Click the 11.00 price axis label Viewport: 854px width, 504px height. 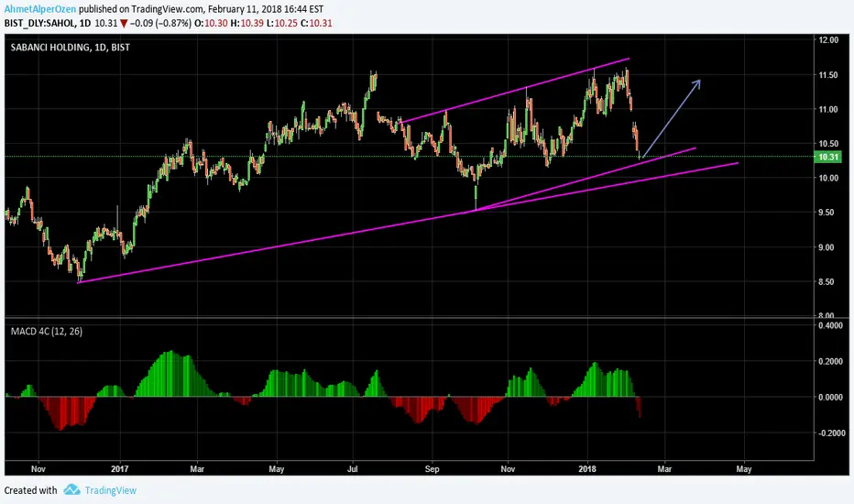click(828, 109)
